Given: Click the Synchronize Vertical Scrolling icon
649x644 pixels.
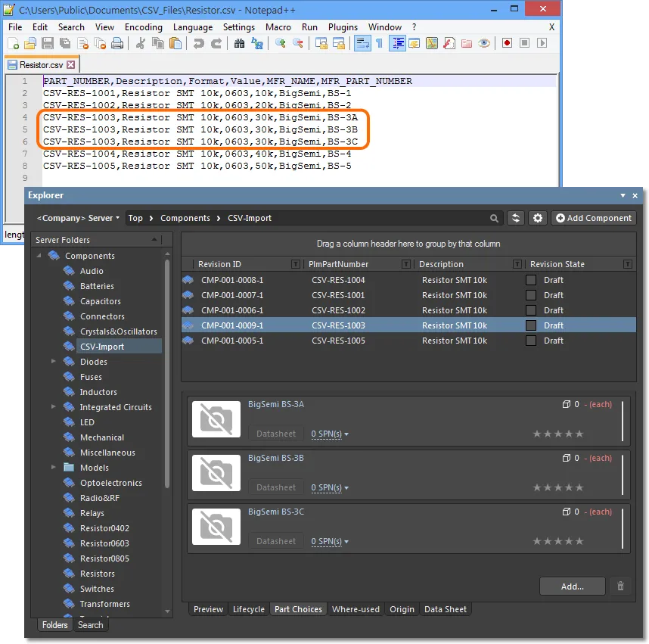Looking at the screenshot, I should click(321, 43).
